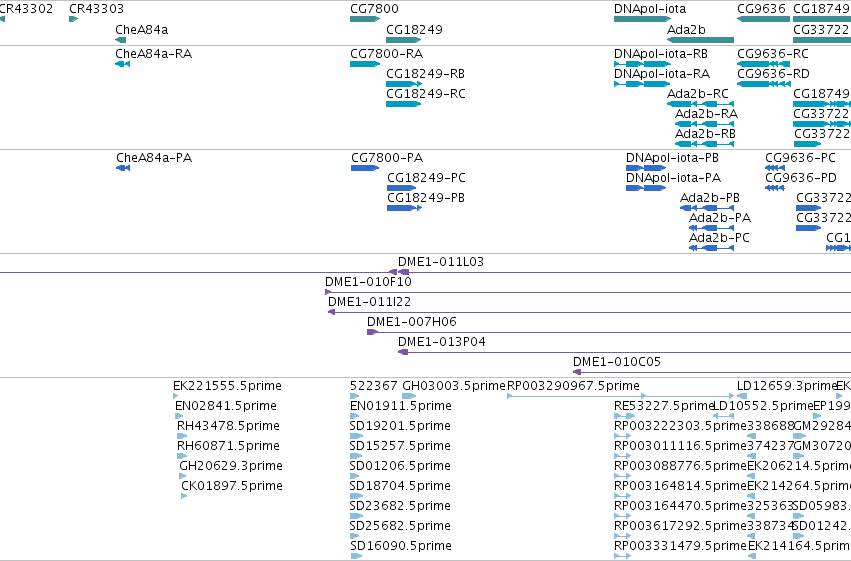Select the CheA84a-RA transcript label
Image resolution: width=851 pixels, height=561 pixels.
point(154,54)
